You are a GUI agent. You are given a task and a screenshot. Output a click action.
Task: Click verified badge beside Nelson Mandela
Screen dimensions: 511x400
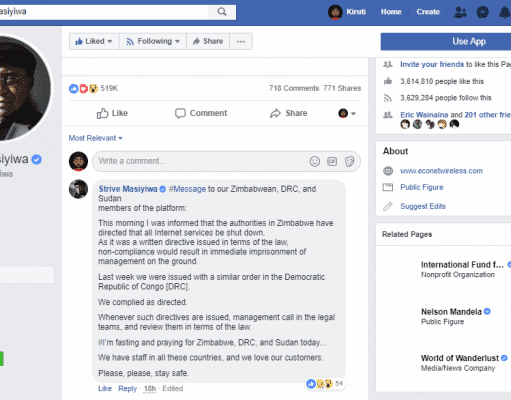(487, 311)
